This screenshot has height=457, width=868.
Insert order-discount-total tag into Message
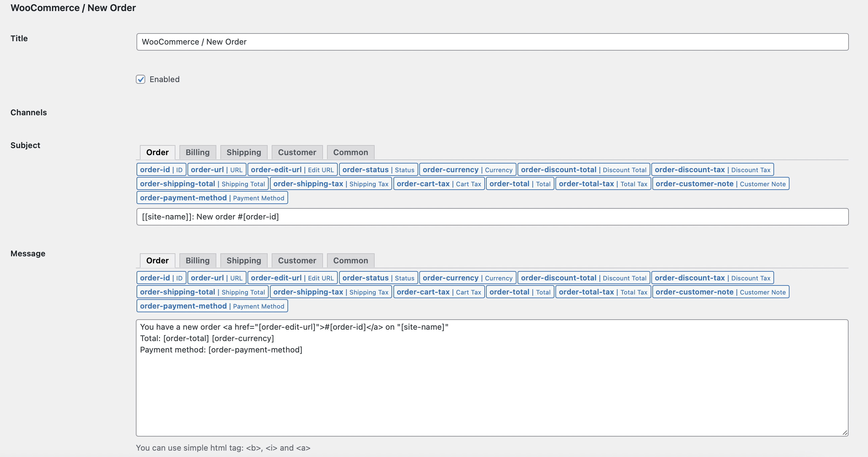(584, 278)
